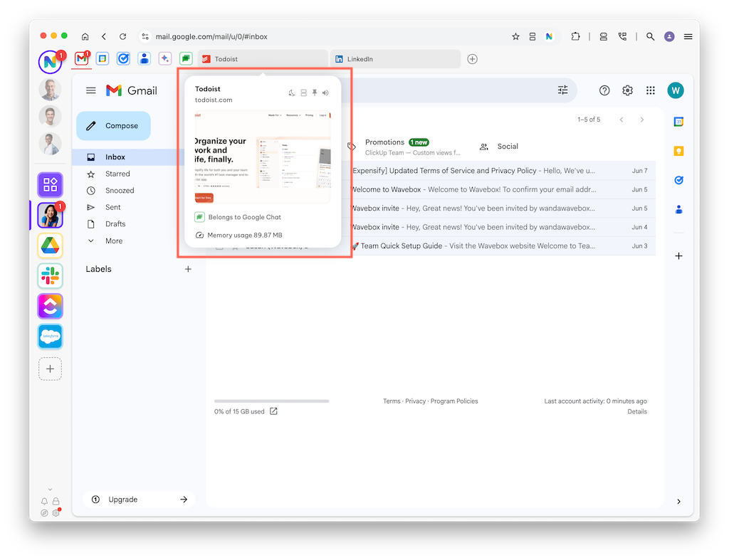Toggle mute speaker for the Todoist tab
This screenshot has width=729, height=560.
pos(325,93)
